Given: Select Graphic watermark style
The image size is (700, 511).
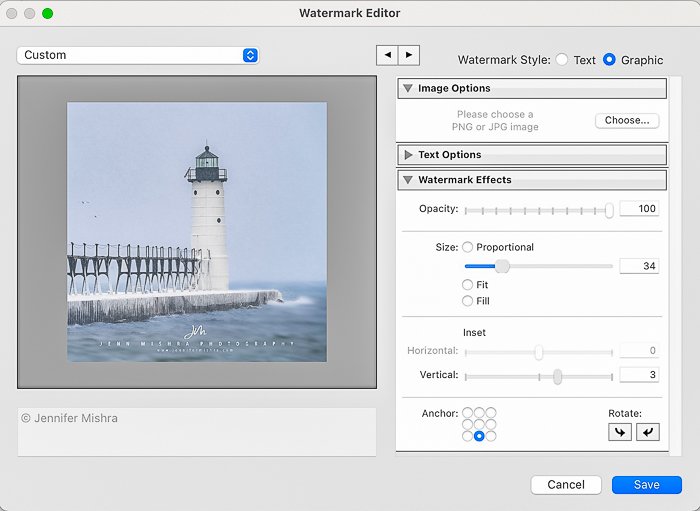Looking at the screenshot, I should pyautogui.click(x=609, y=60).
